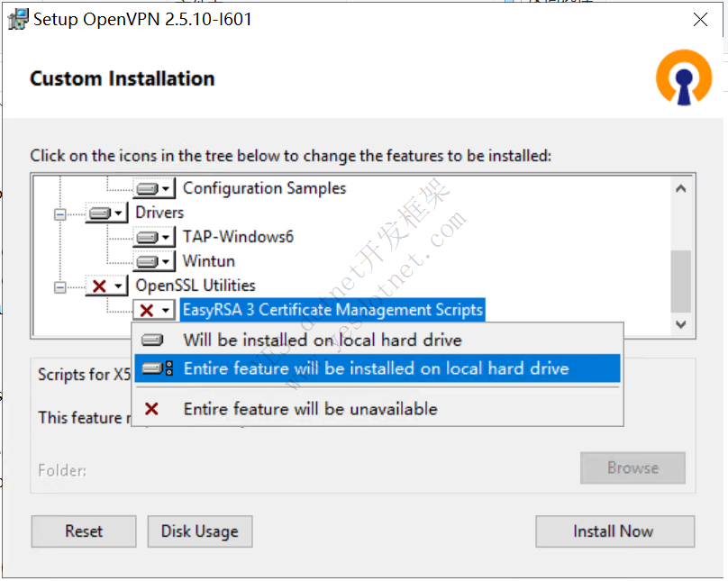Open the TAP-Windows6 feature state dropdown
This screenshot has width=728, height=581.
[155, 237]
